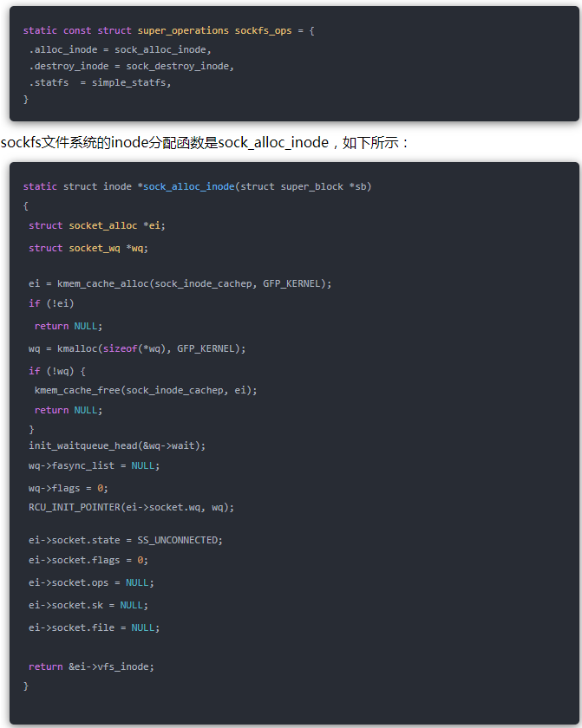Click the 'struct socket_wq *wq;' declaration
582x728 pixels.
(x=88, y=249)
